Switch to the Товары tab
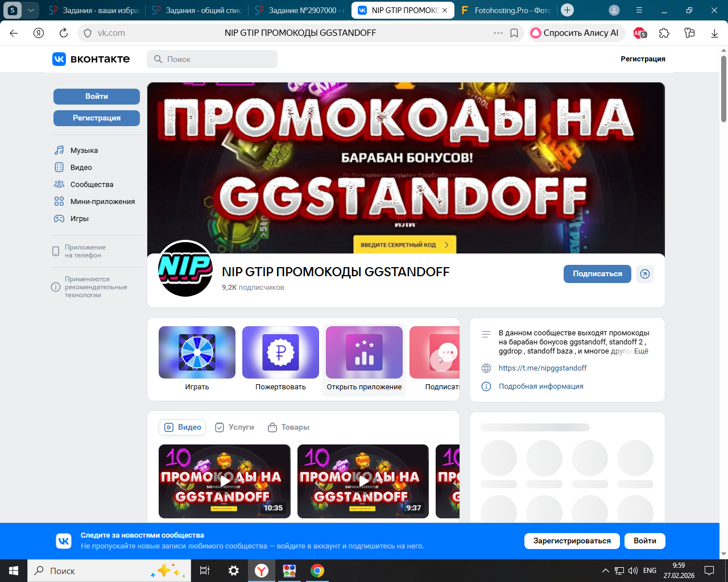This screenshot has height=582, width=728. (x=289, y=427)
